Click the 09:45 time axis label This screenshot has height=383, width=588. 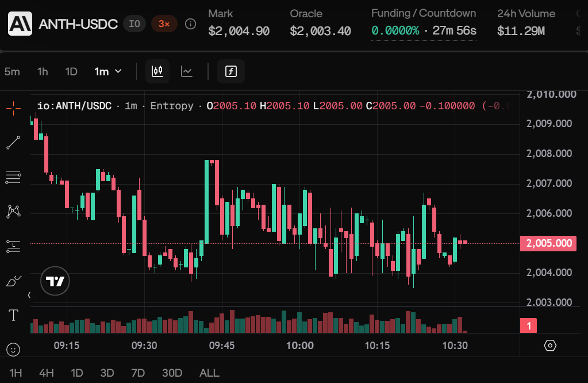click(x=222, y=346)
